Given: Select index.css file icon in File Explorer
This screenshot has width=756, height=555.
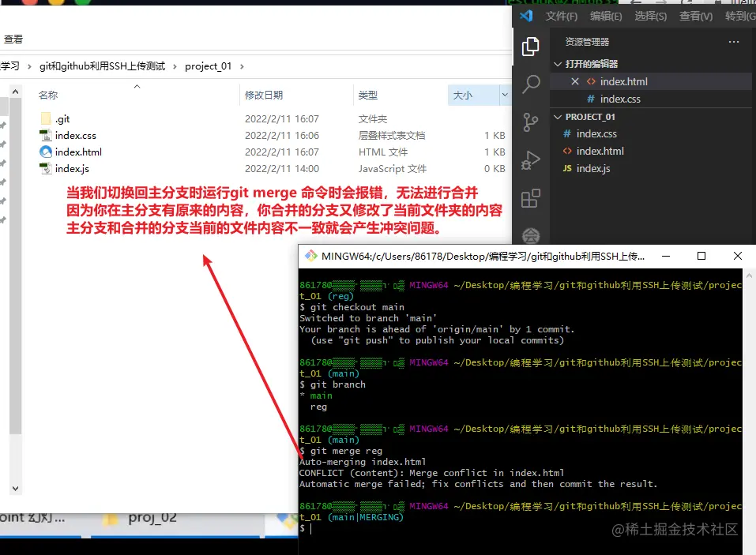Looking at the screenshot, I should [x=46, y=135].
